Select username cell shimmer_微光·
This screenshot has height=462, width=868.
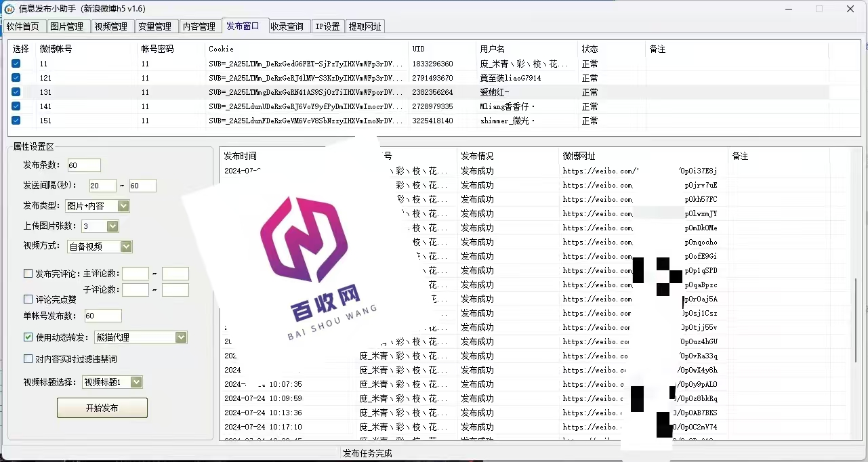pyautogui.click(x=508, y=121)
